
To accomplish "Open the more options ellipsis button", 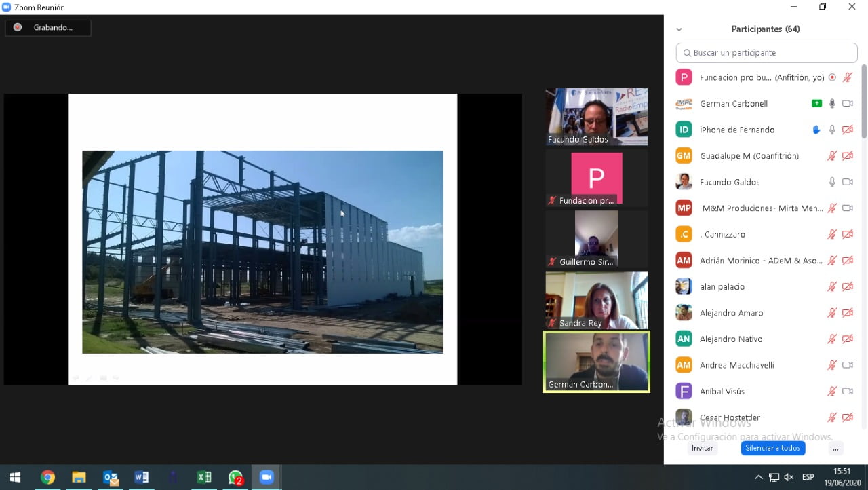I will point(835,448).
